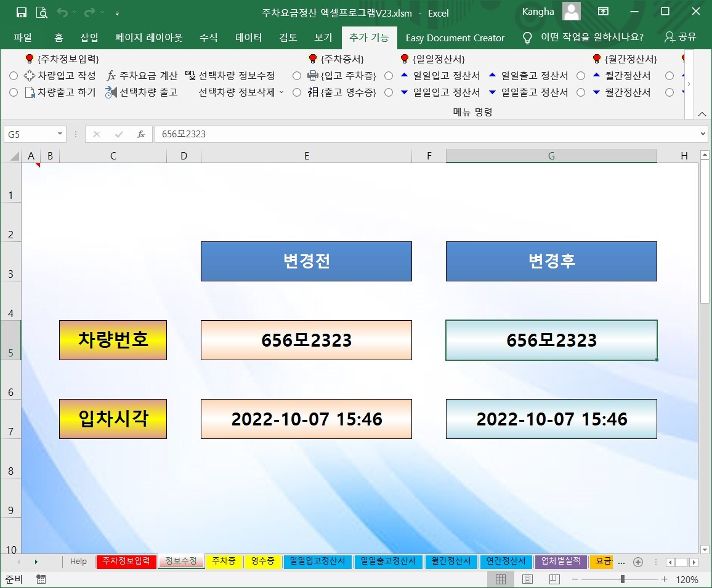Collapse the ribbon with the chevron
Viewport: 712px width, 588px height.
pyautogui.click(x=702, y=113)
